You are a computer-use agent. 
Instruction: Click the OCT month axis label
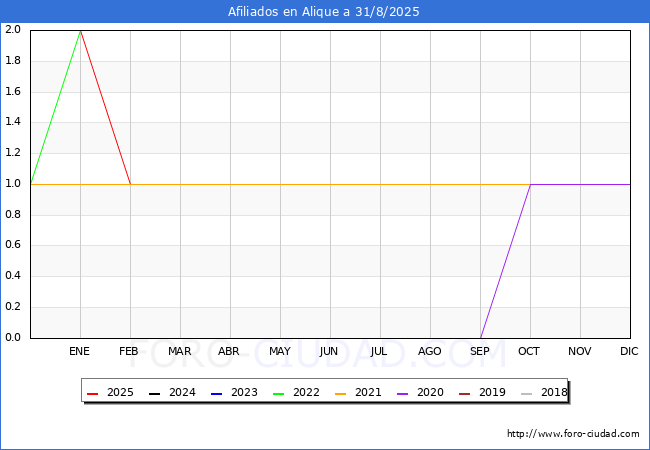[530, 352]
